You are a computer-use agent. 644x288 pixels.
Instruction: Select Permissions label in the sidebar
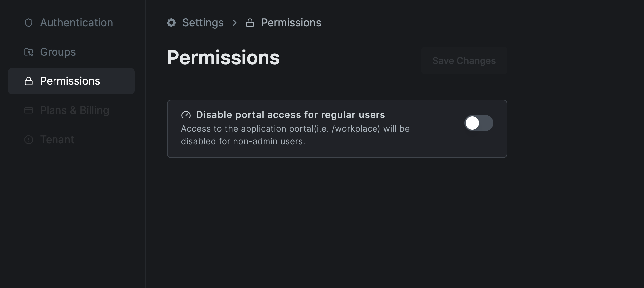coord(70,81)
